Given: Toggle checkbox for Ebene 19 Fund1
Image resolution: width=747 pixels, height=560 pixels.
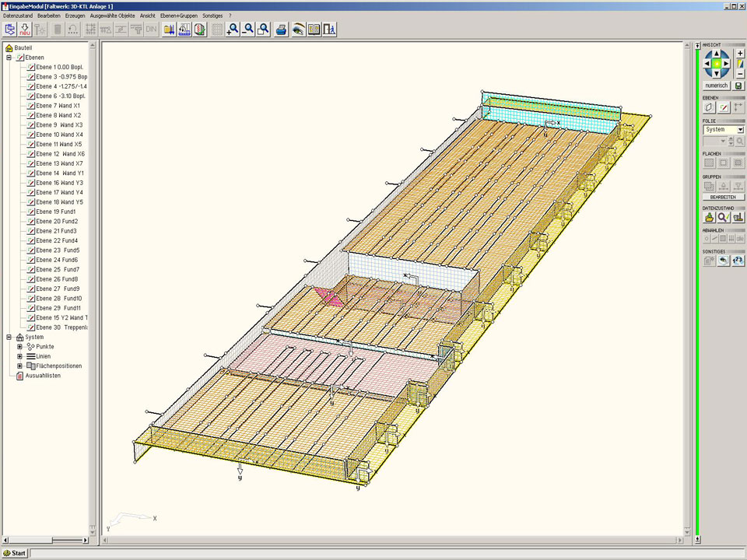Looking at the screenshot, I should coord(32,212).
